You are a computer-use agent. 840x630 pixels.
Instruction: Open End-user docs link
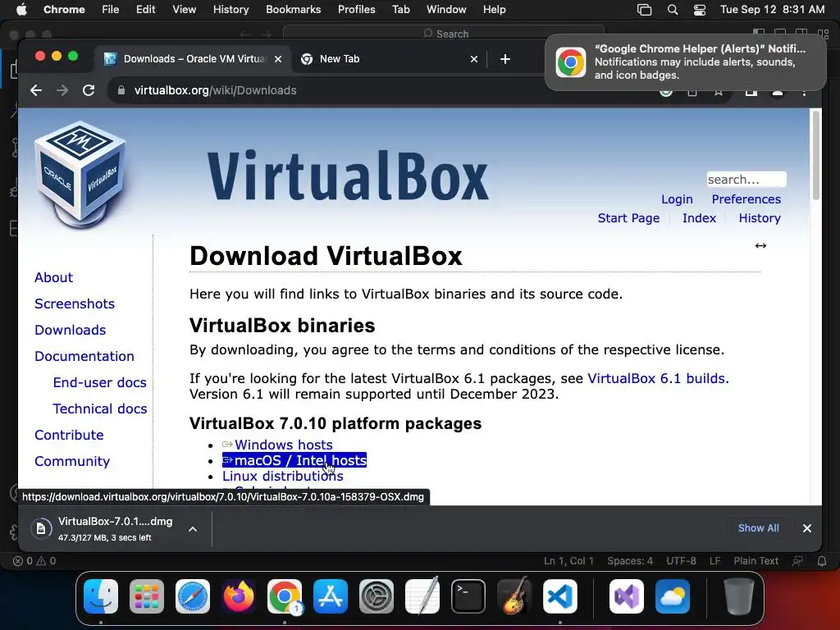click(x=99, y=382)
